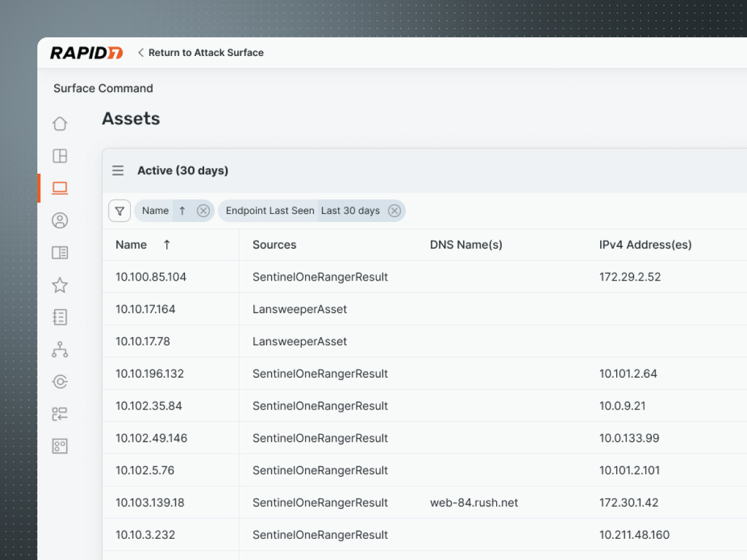Open the notebook icon in sidebar
The image size is (747, 560).
(x=60, y=317)
